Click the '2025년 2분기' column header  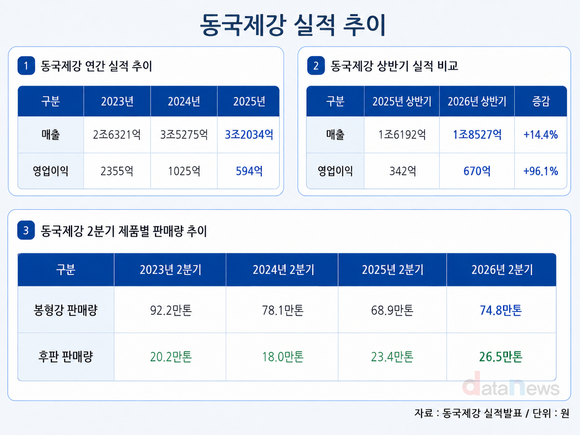pyautogui.click(x=392, y=270)
